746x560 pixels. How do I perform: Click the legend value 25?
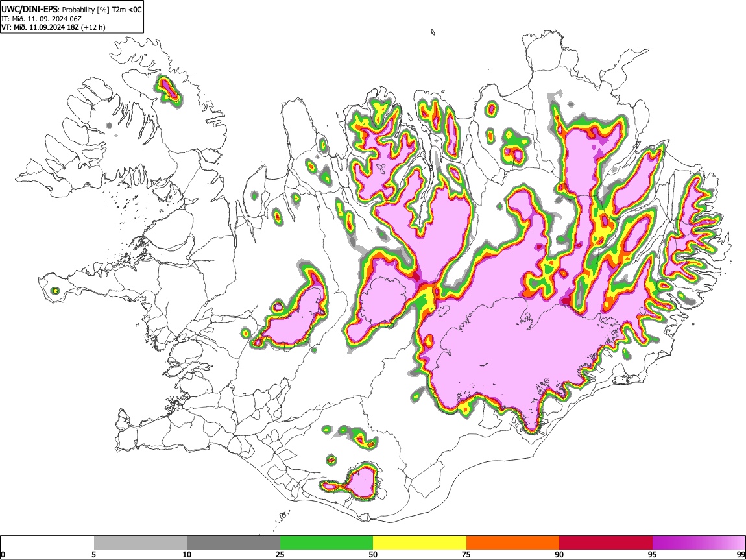coord(280,555)
